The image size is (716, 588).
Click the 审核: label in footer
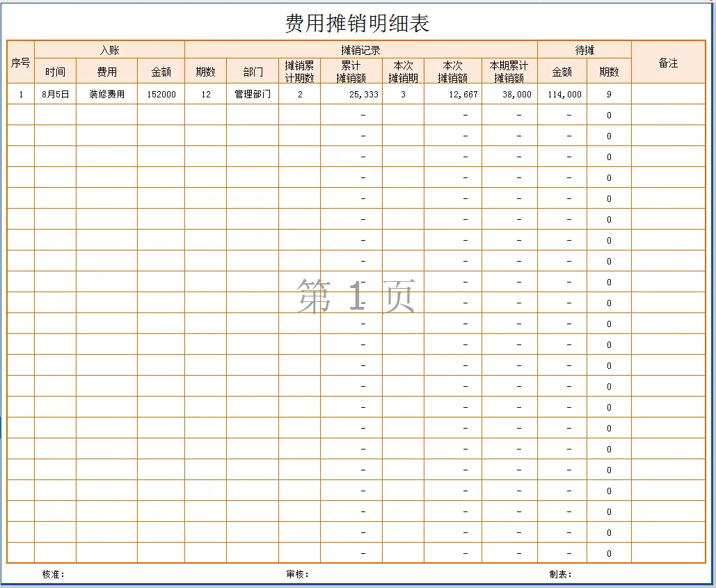(x=297, y=574)
